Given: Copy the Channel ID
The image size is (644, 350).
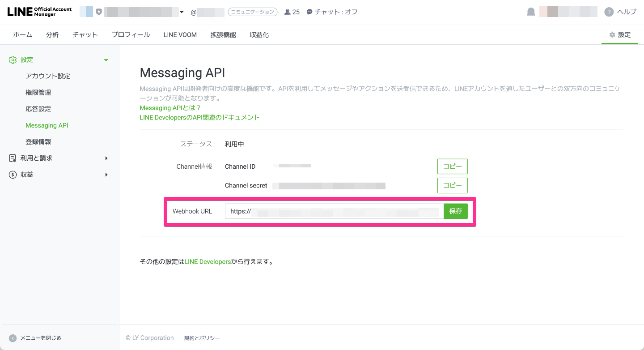Looking at the screenshot, I should [453, 166].
